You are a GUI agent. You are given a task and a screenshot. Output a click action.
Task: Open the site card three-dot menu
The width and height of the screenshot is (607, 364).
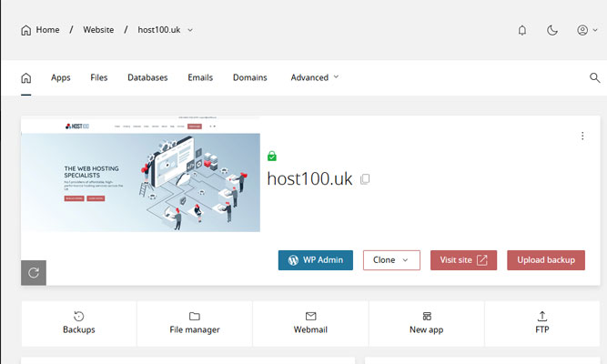click(582, 136)
